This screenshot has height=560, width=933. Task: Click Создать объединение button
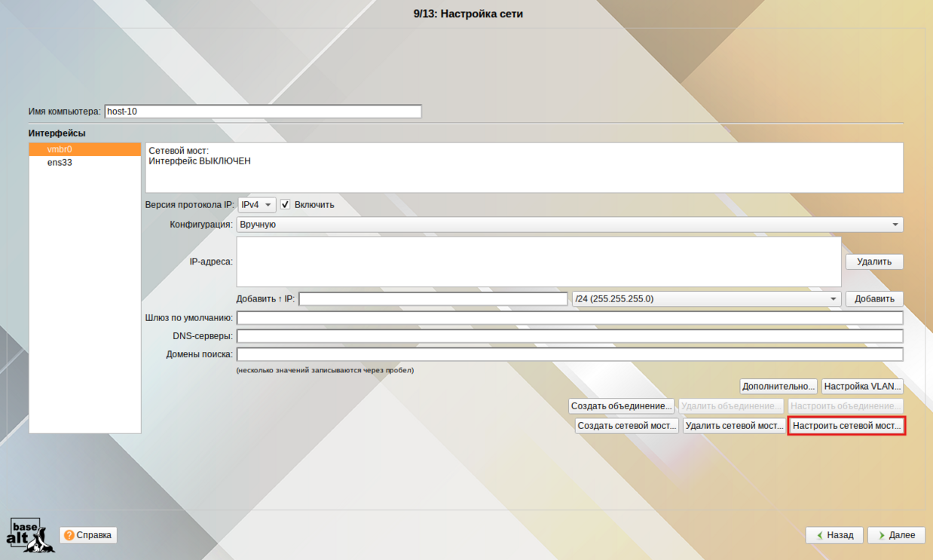(622, 406)
